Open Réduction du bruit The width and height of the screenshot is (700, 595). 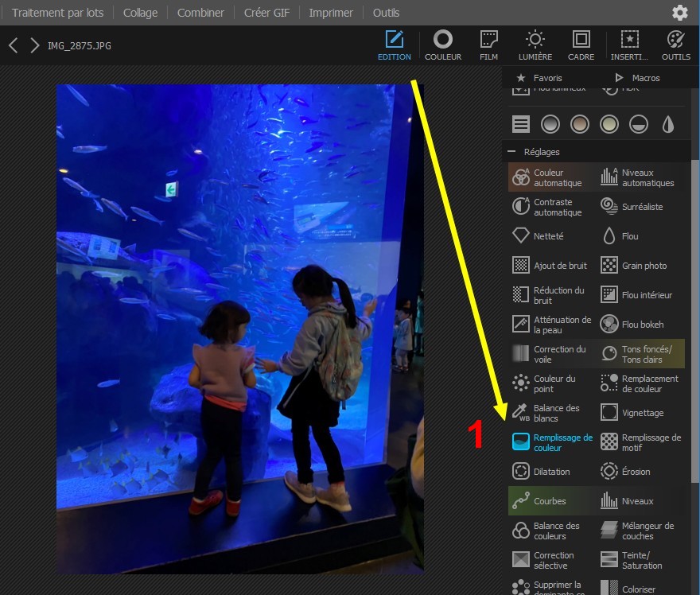[551, 295]
